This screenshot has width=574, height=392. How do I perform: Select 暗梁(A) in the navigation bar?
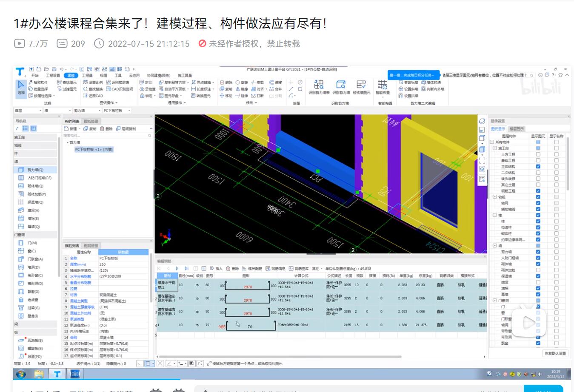pos(33,210)
